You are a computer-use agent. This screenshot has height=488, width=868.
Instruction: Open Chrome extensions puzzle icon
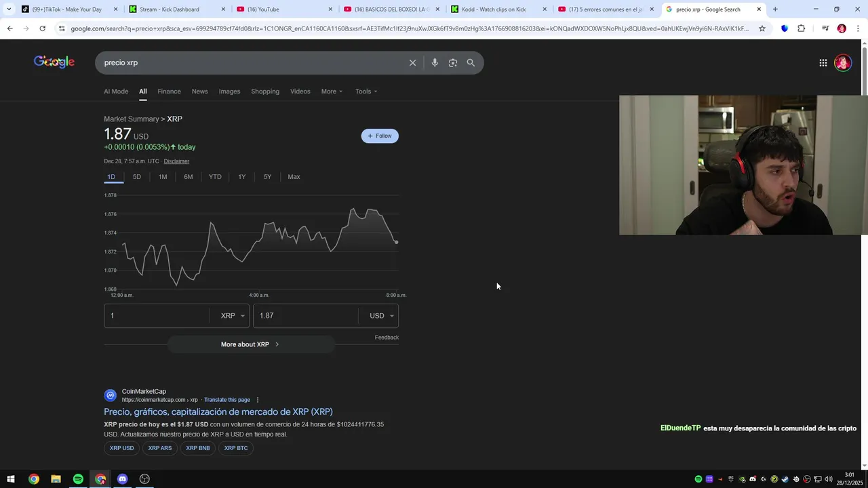tap(801, 28)
